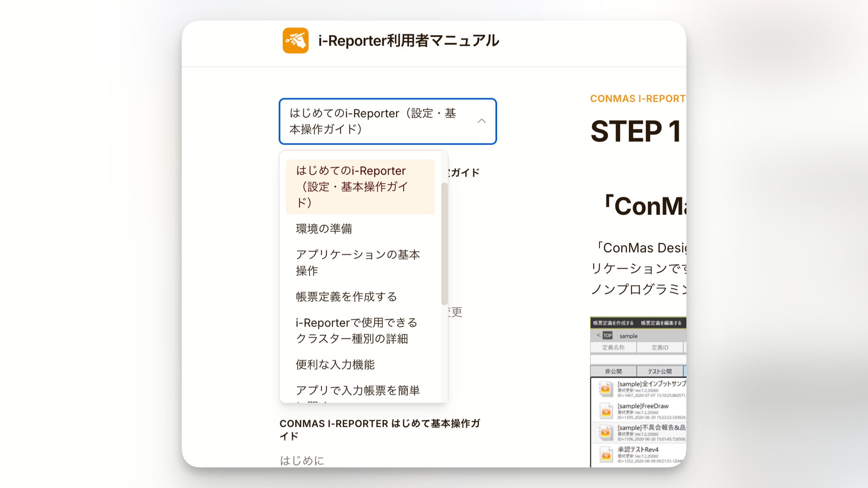Screen dimensions: 868x488
Task: Click the [sample]全インプットサンプル document icon
Action: tap(606, 389)
